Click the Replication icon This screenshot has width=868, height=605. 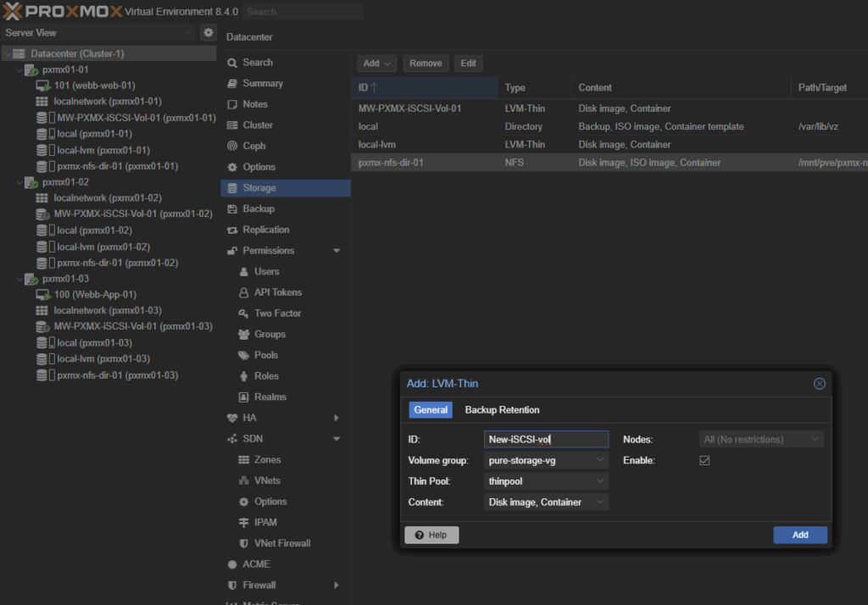[x=232, y=230]
